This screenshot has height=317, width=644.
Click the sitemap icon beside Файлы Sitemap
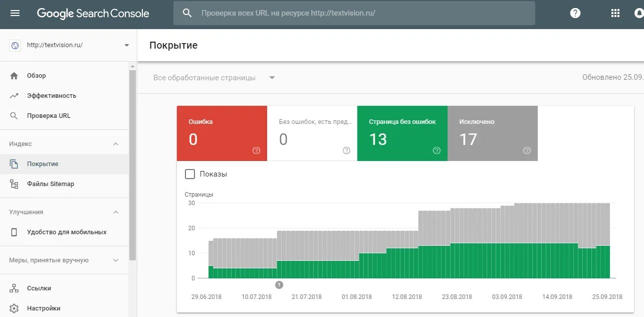14,184
